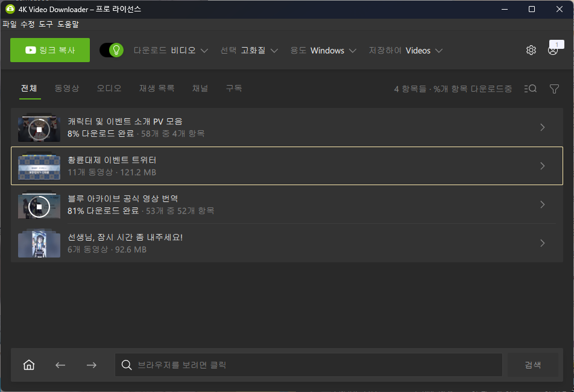Click the magnifier icon in the browser bar
The height and width of the screenshot is (392, 574).
click(x=127, y=365)
